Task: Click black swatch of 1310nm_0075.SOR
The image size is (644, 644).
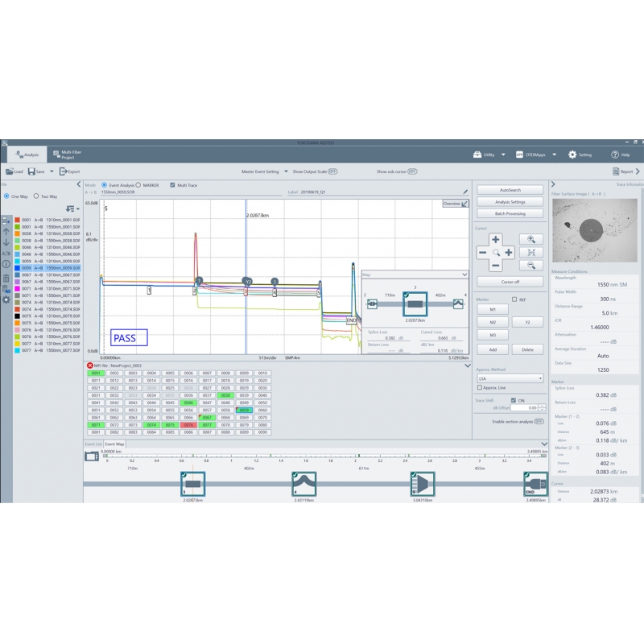Action: click(17, 316)
